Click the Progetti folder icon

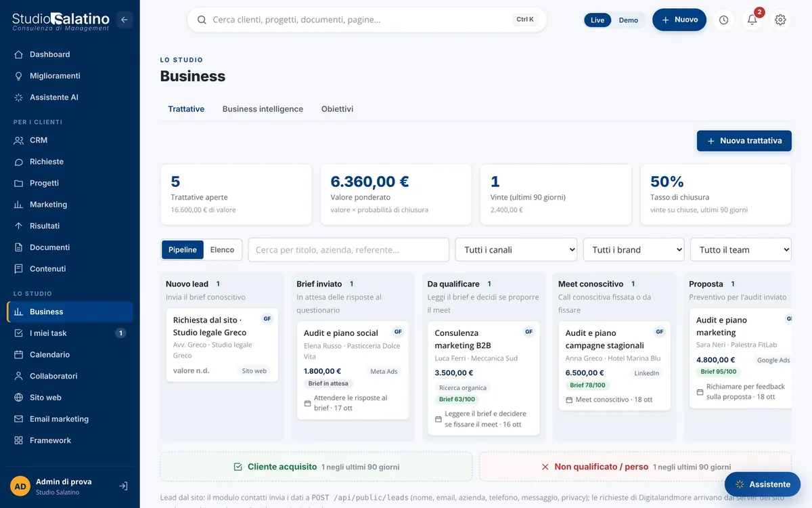(x=19, y=183)
